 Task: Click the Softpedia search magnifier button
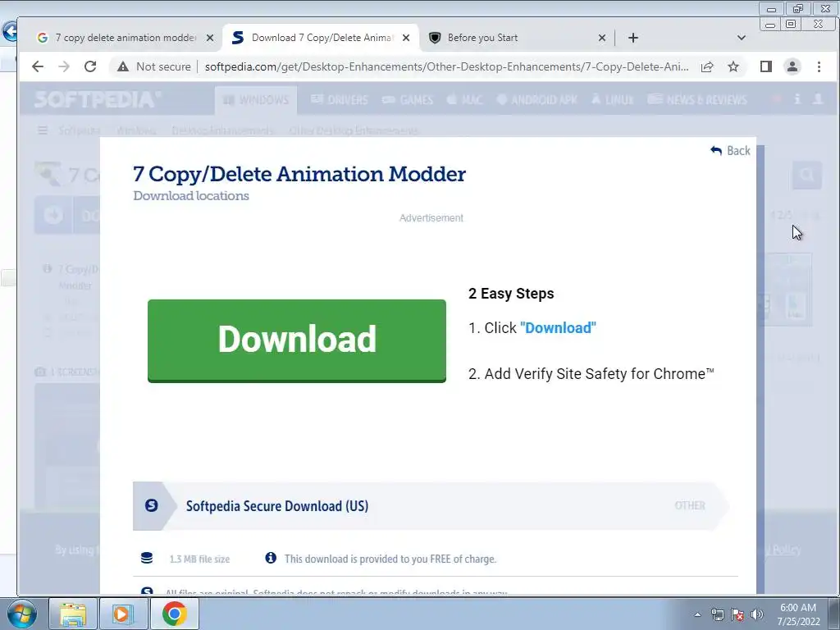tap(807, 175)
